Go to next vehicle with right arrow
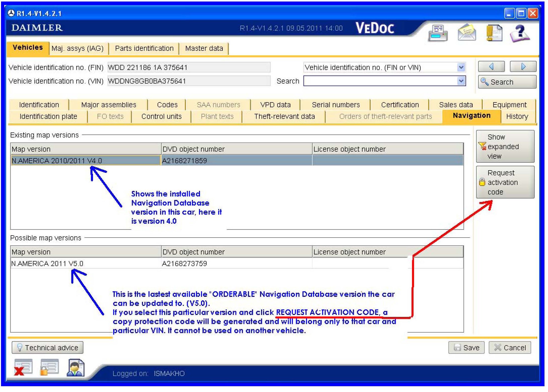Screen dimensions: 548x392 [x=523, y=67]
